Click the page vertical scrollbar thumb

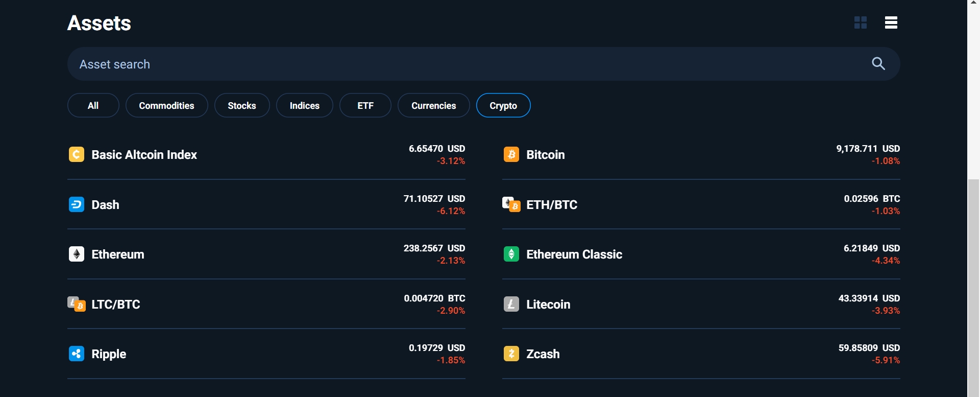coord(973,288)
